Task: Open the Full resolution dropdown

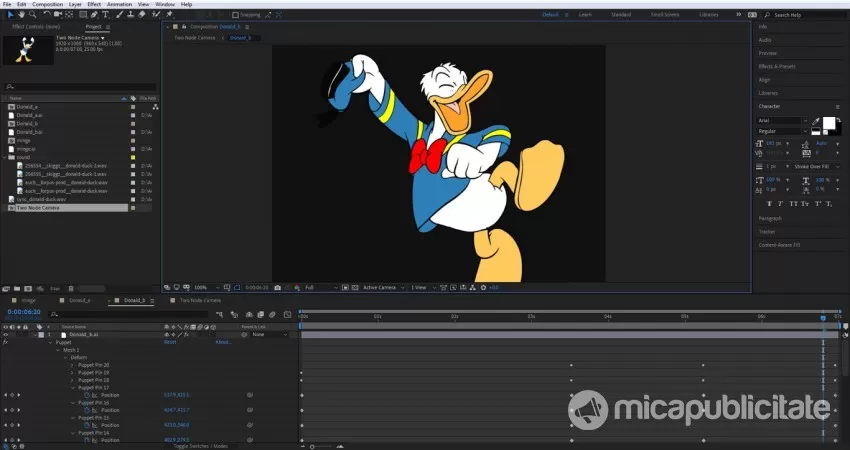Action: pos(320,287)
